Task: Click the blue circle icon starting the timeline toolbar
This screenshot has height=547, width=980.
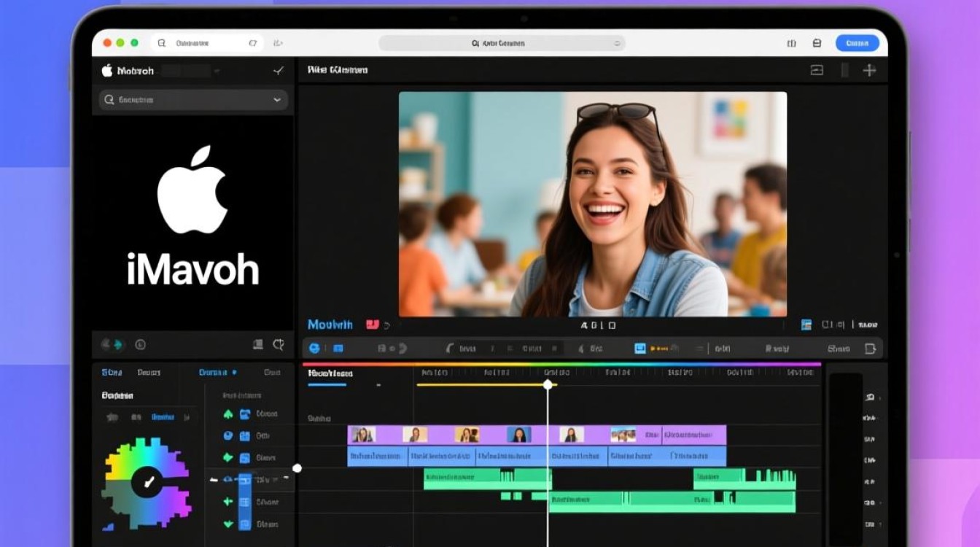Action: pos(314,349)
